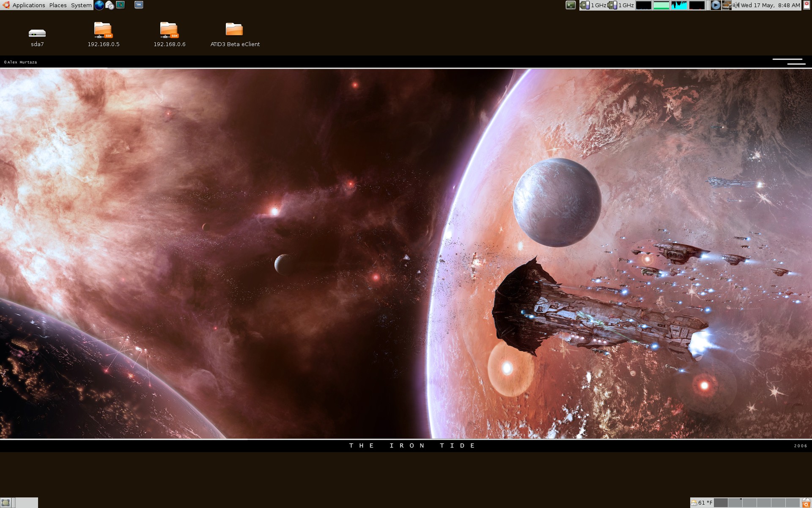Click the blue play button applet
This screenshot has width=812, height=508.
tap(715, 5)
